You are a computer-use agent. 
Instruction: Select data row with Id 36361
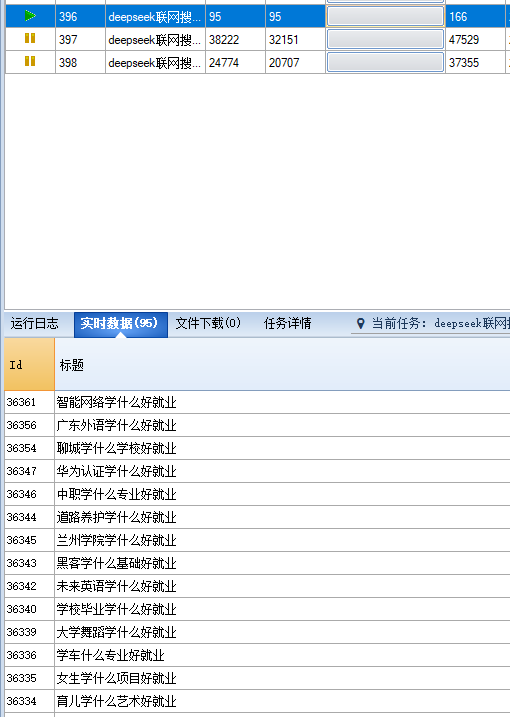pyautogui.click(x=257, y=402)
